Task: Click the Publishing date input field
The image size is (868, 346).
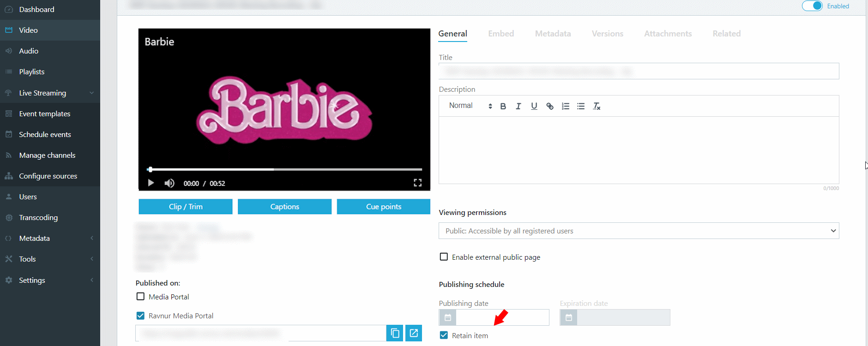Action: [x=502, y=317]
